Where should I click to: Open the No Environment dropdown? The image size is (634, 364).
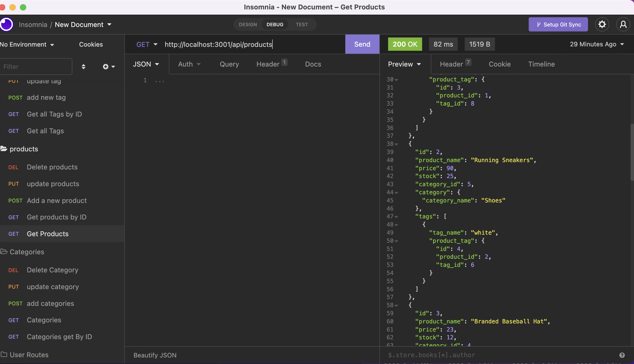click(27, 45)
